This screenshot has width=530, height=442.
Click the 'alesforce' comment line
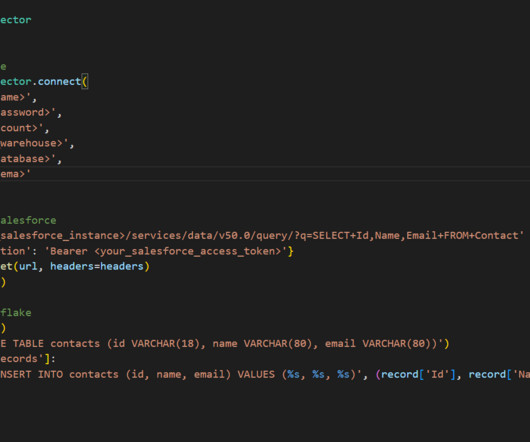[x=28, y=220]
